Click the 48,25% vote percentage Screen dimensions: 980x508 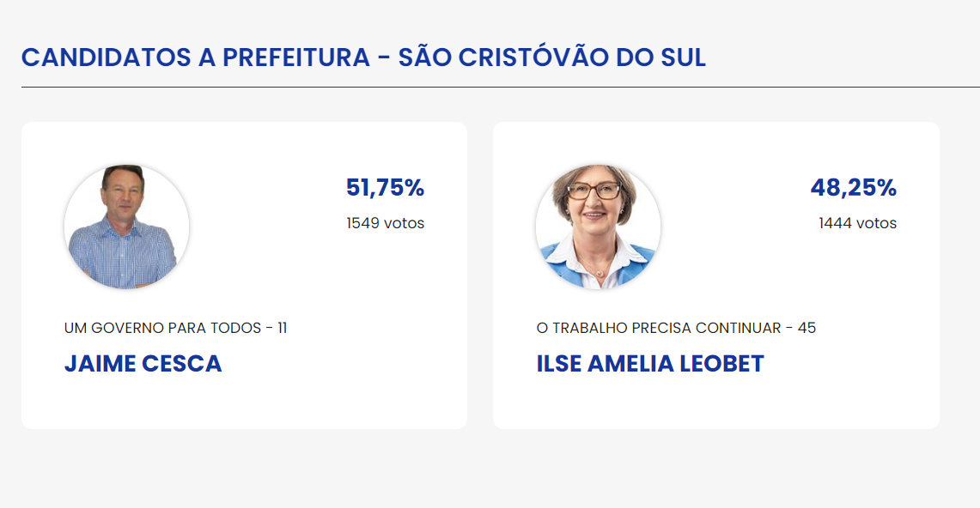[853, 188]
